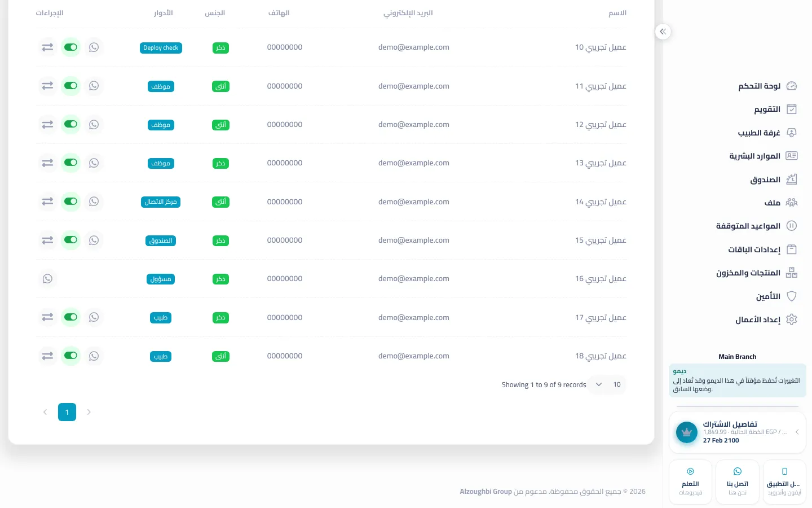Expand تفاصيل الاشتراك subscription card
812x508 pixels.
point(738,432)
